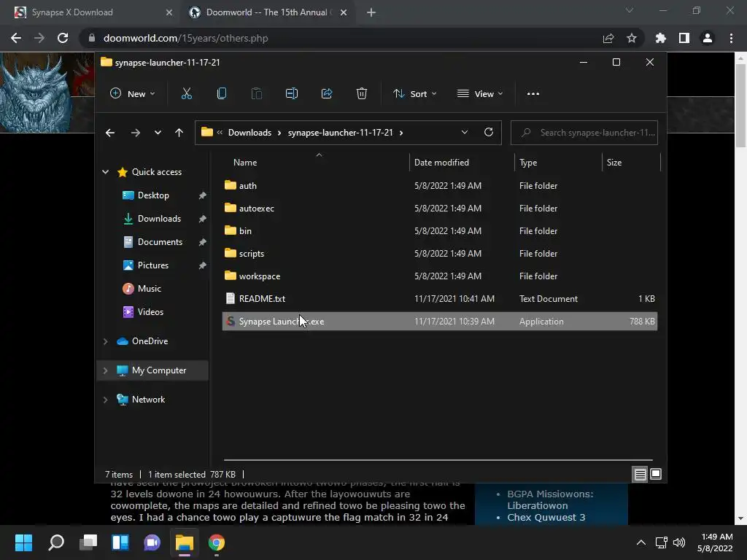747x560 pixels.
Task: Reload the Doomworld page in Chrome
Action: coord(63,38)
